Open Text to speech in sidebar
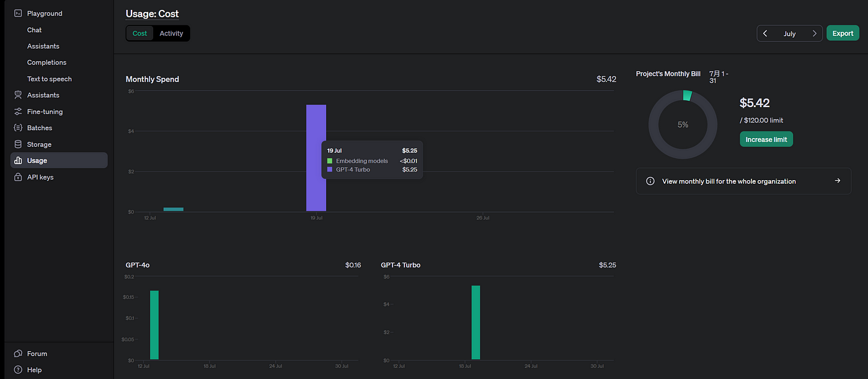Screen dimensions: 868x379 pos(49,79)
